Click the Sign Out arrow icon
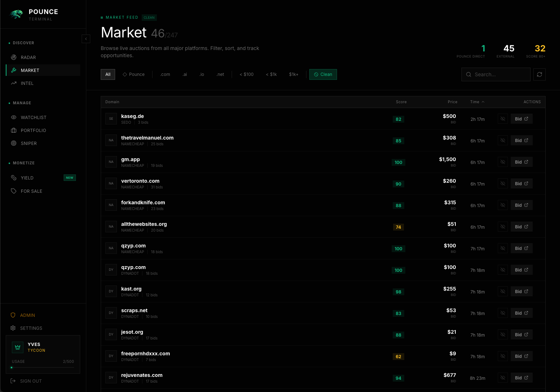 pyautogui.click(x=13, y=381)
